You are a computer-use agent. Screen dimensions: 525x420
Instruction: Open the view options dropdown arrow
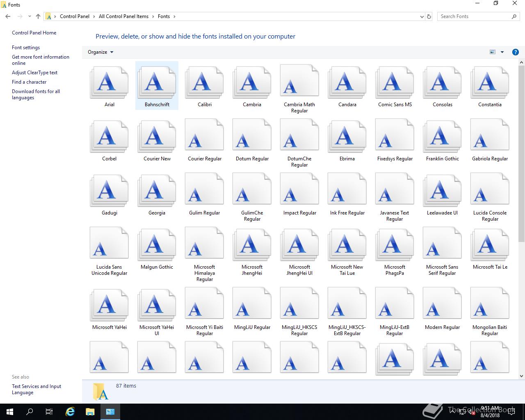502,52
